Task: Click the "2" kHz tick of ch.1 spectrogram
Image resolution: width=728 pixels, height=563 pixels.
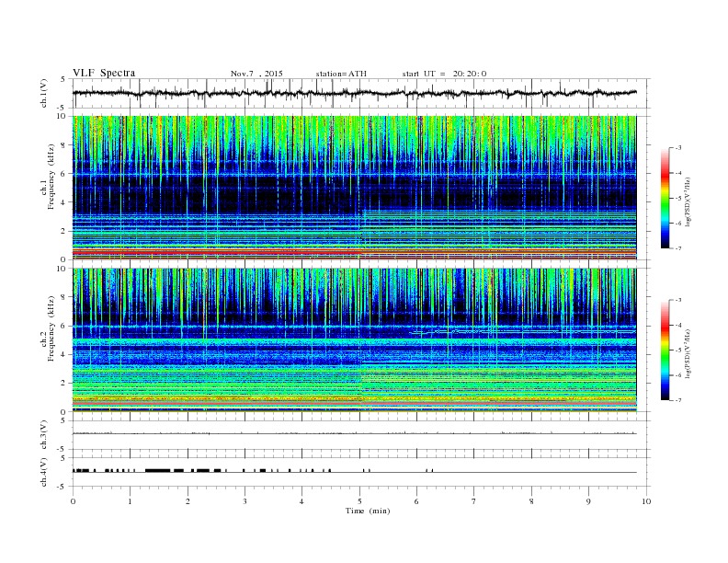Action: pos(63,231)
